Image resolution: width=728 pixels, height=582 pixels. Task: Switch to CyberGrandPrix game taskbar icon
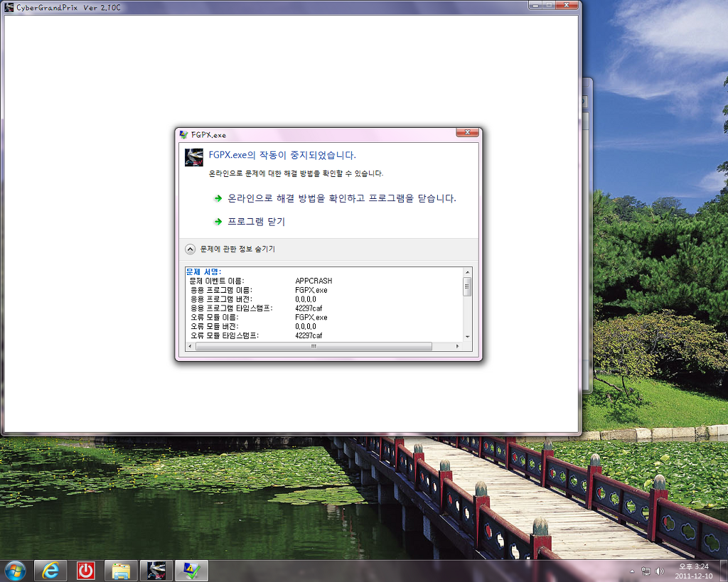[x=156, y=570]
